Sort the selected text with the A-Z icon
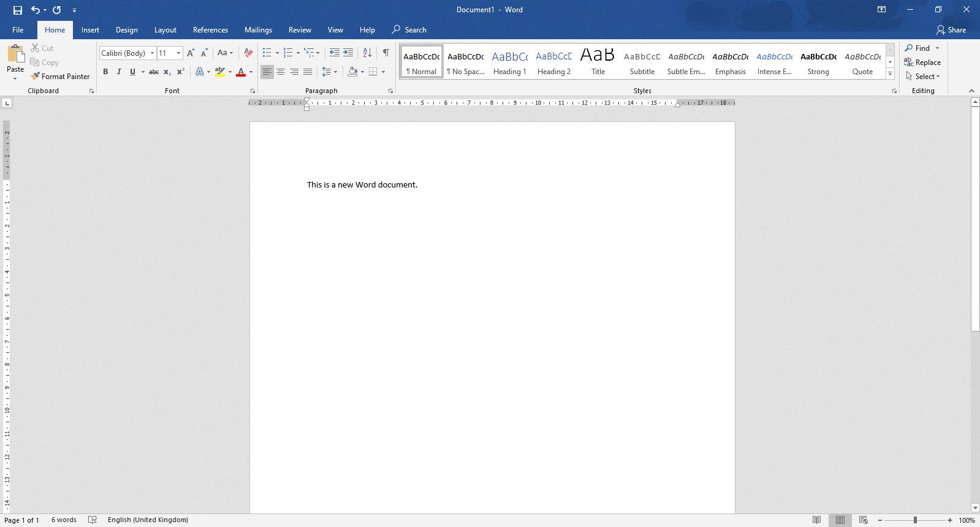Screen dimensions: 980x527 (x=367, y=53)
